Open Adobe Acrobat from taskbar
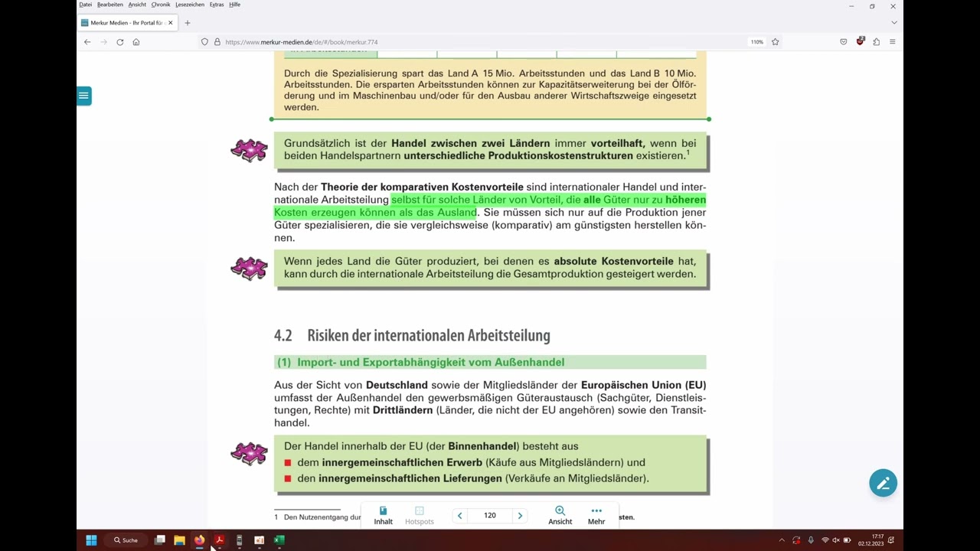The width and height of the screenshot is (980, 551). coord(219,540)
